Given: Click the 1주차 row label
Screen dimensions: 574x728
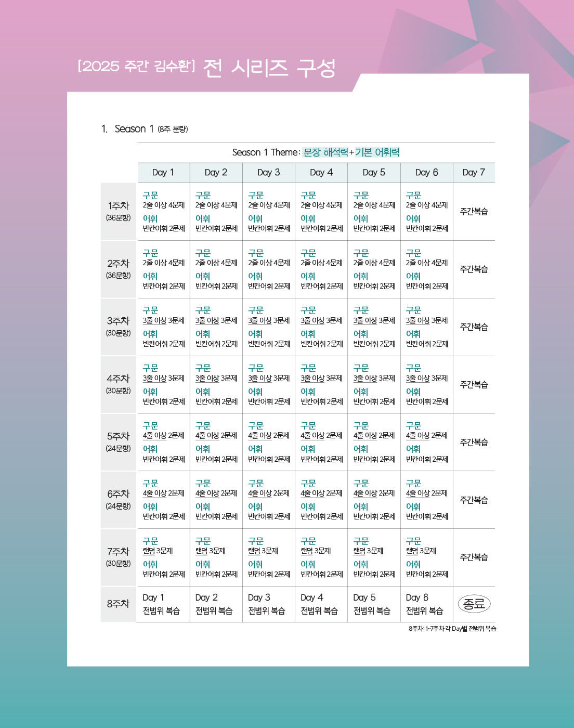Looking at the screenshot, I should click(119, 211).
